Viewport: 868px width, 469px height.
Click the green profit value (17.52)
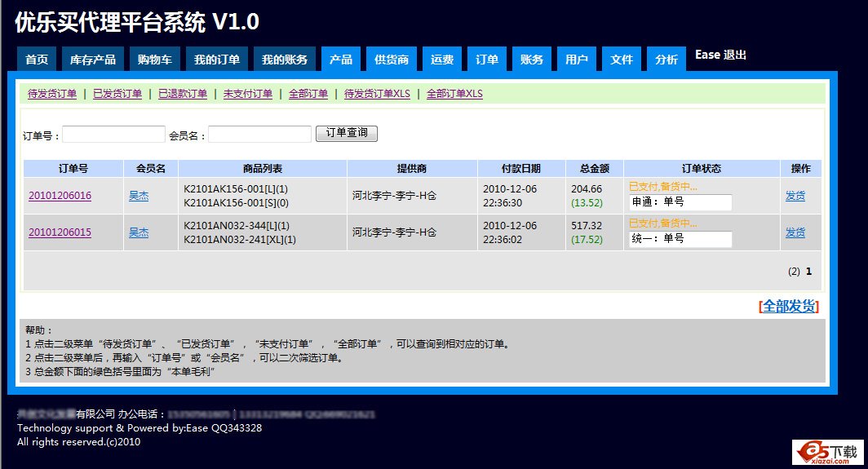pyautogui.click(x=587, y=239)
